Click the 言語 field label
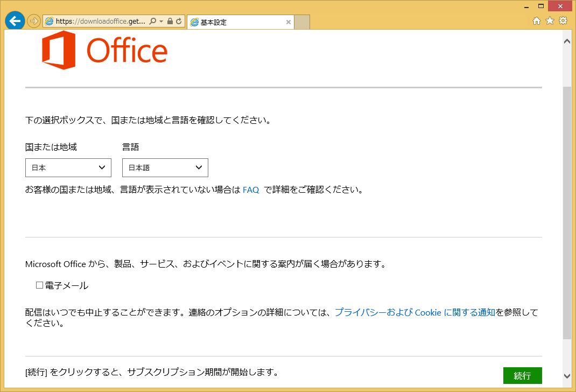 131,148
